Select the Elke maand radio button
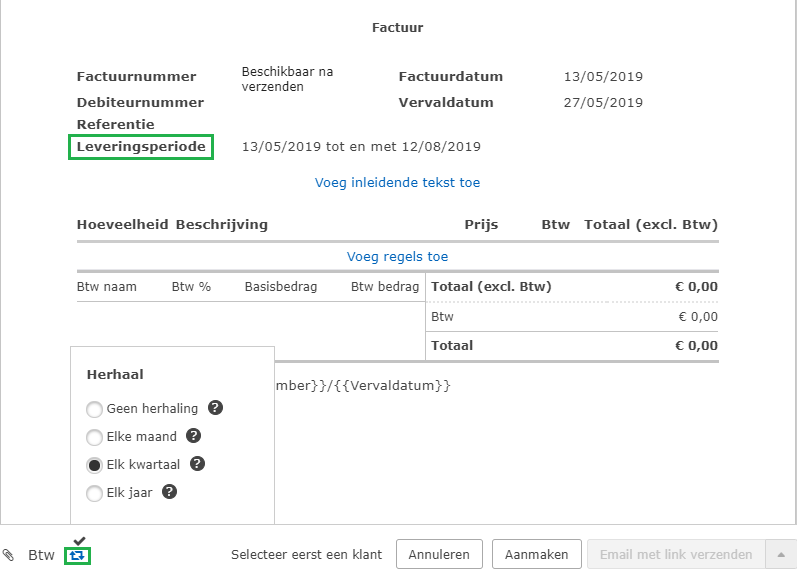This screenshot has height=577, width=797. [94, 437]
